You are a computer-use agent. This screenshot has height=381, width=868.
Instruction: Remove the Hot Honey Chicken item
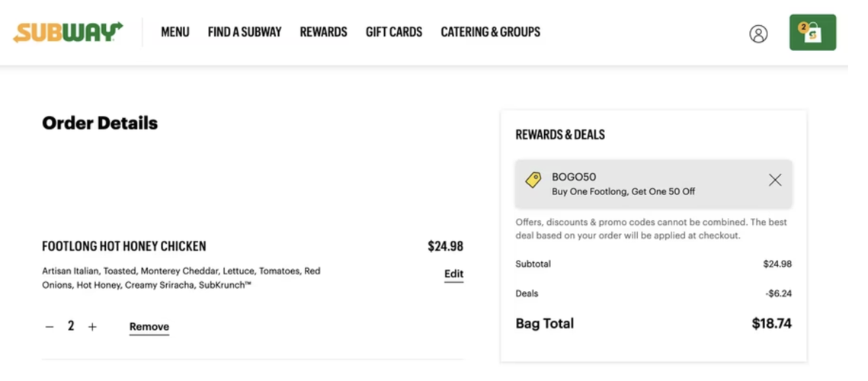click(x=149, y=327)
